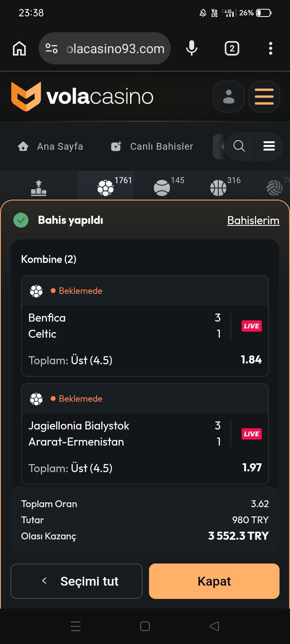Click the Kapat button

point(214,581)
